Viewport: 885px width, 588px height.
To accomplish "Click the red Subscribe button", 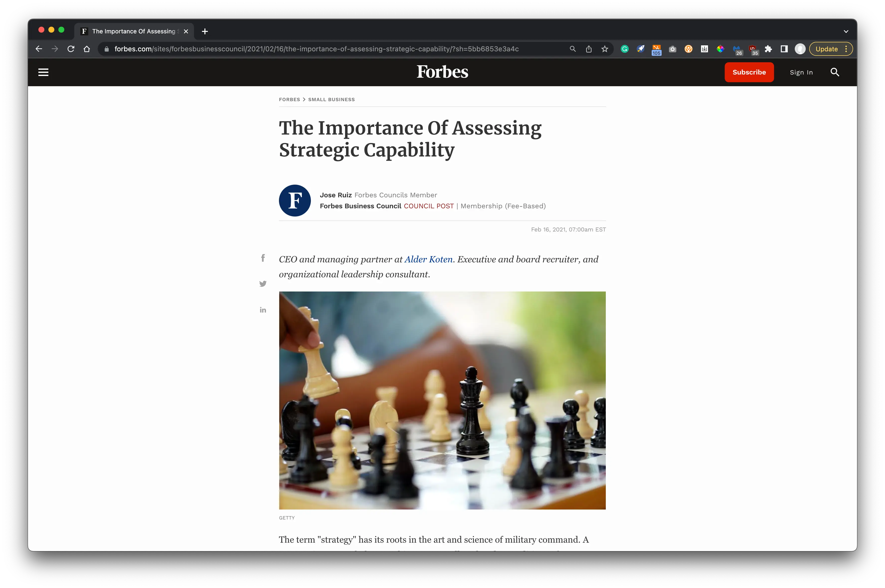I will tap(749, 72).
